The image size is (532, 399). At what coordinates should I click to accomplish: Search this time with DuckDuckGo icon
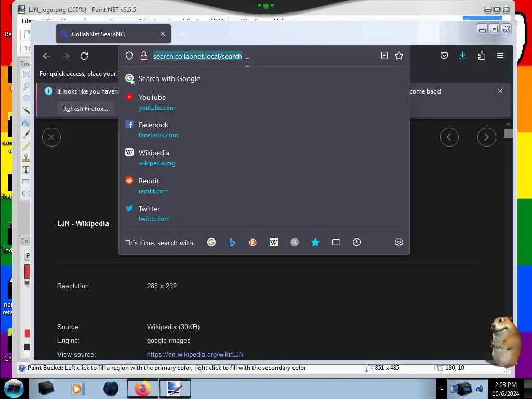(253, 242)
